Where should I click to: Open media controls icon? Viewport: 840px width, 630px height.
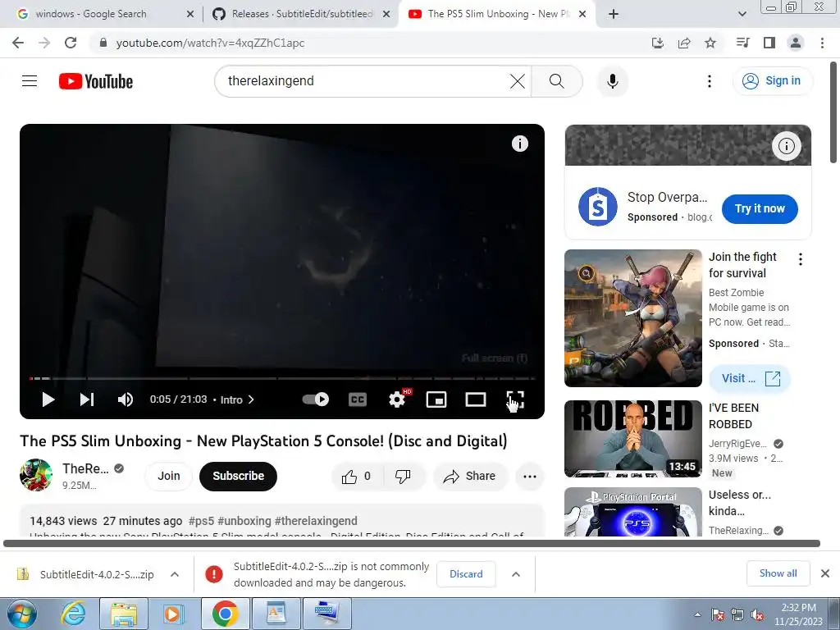tap(742, 43)
